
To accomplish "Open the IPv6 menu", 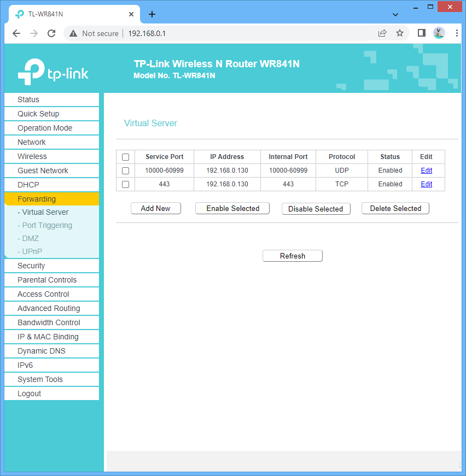I will click(x=51, y=365).
